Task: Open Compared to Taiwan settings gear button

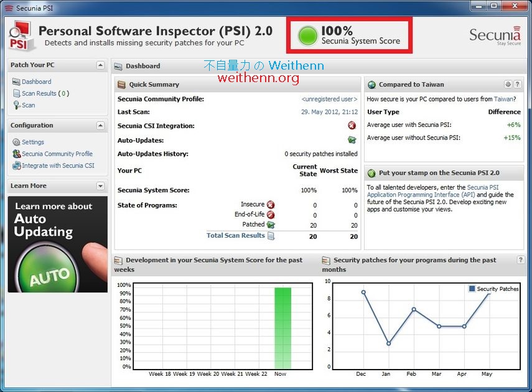Action: pyautogui.click(x=508, y=84)
